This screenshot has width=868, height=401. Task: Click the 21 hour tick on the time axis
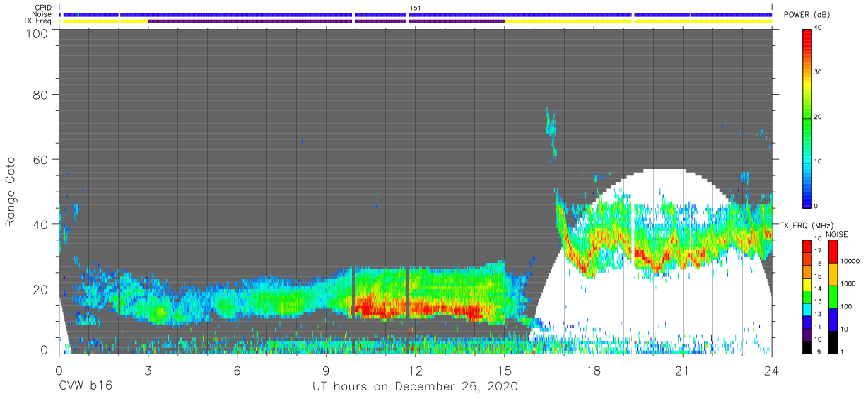click(x=682, y=371)
